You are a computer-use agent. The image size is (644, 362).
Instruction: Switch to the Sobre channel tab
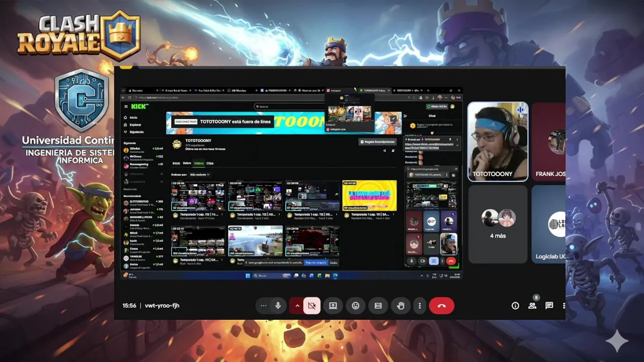[x=187, y=163]
